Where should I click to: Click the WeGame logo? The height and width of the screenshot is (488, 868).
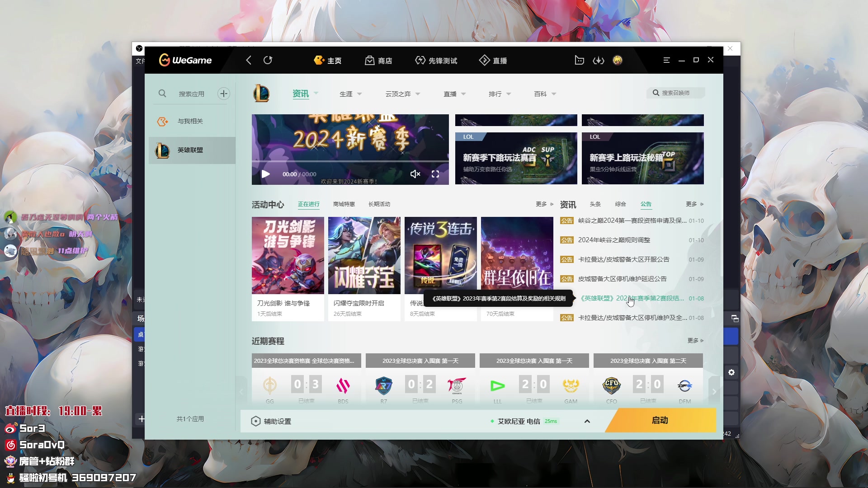coord(185,60)
